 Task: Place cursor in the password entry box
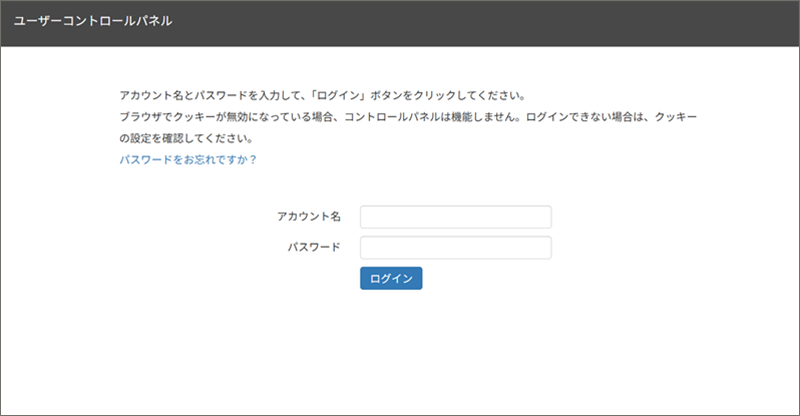pyautogui.click(x=455, y=248)
